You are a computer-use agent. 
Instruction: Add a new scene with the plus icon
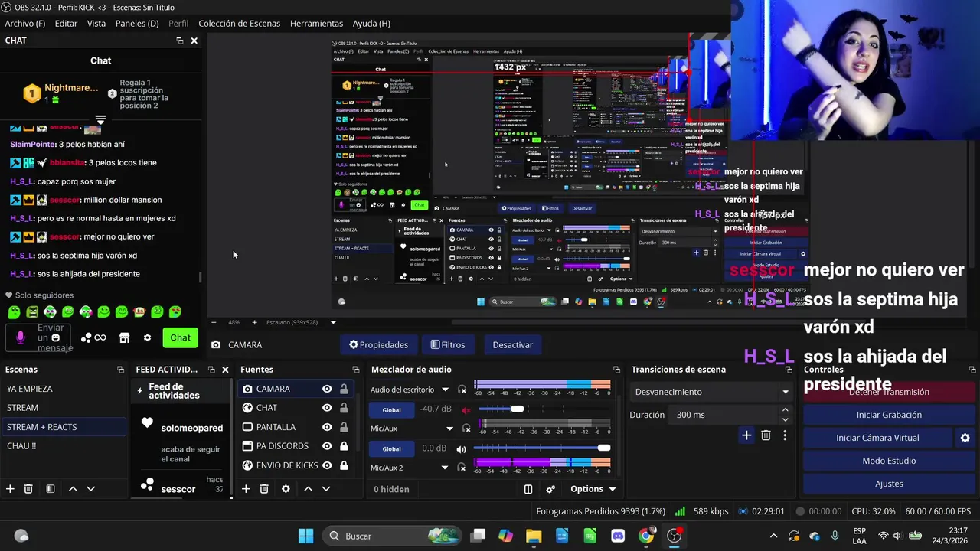point(10,488)
